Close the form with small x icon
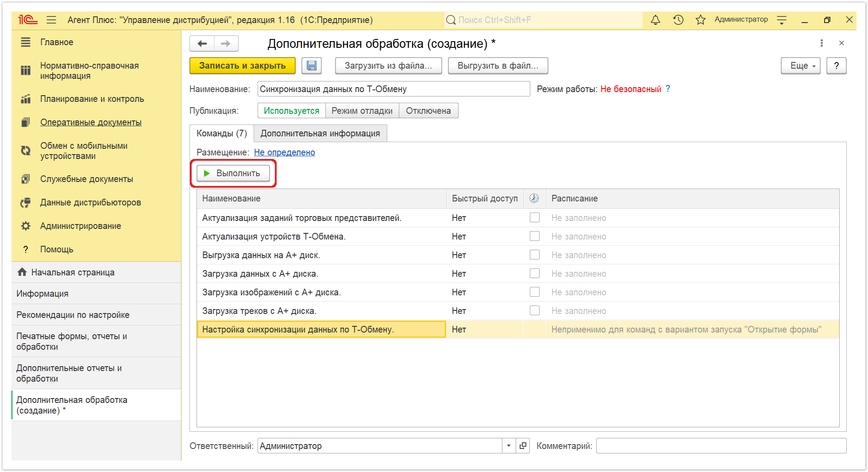Screen dimensions: 868x472 coord(841,43)
